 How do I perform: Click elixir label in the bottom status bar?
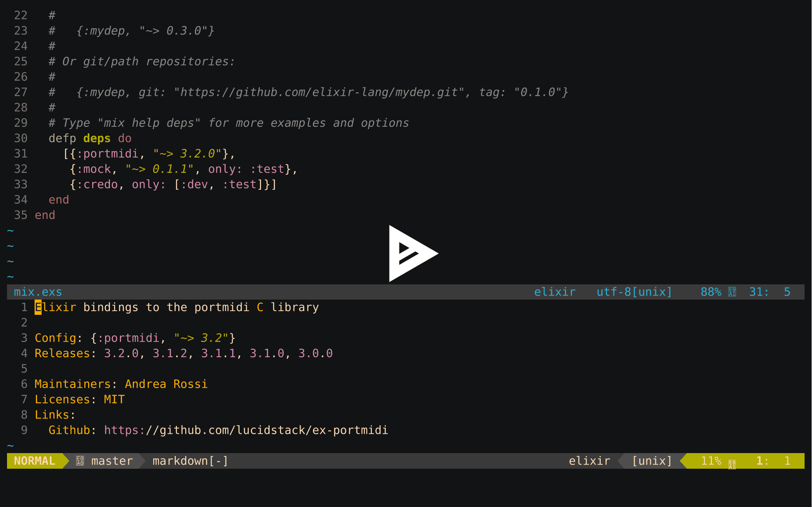[x=589, y=461]
